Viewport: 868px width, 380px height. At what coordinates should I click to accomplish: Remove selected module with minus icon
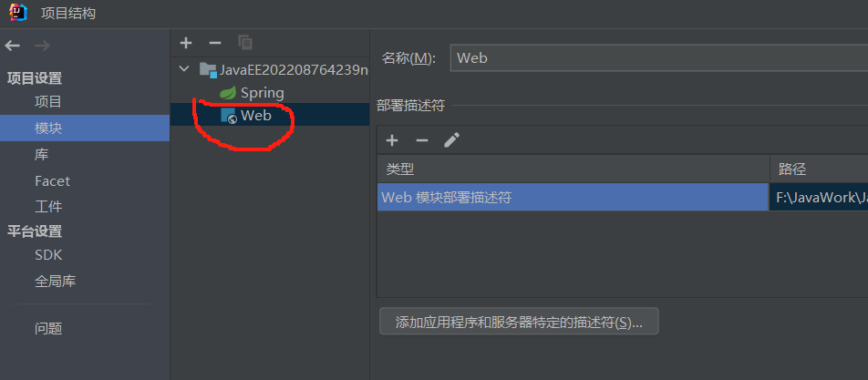(215, 43)
